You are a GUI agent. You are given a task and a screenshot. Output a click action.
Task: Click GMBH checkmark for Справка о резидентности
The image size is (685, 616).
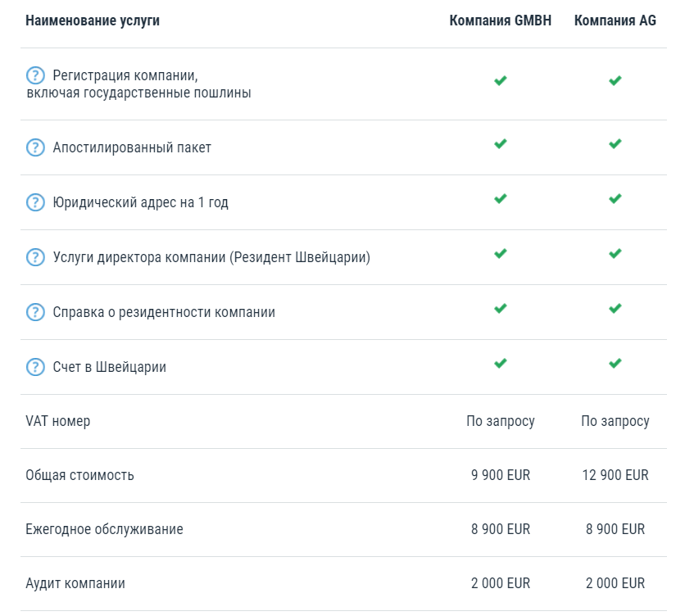(x=500, y=308)
